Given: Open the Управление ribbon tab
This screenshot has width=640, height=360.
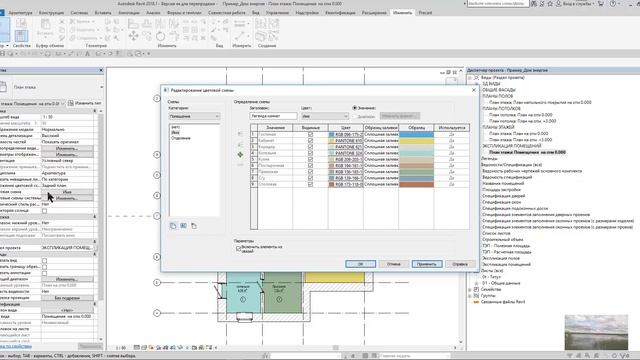Looking at the screenshot, I should pos(278,13).
